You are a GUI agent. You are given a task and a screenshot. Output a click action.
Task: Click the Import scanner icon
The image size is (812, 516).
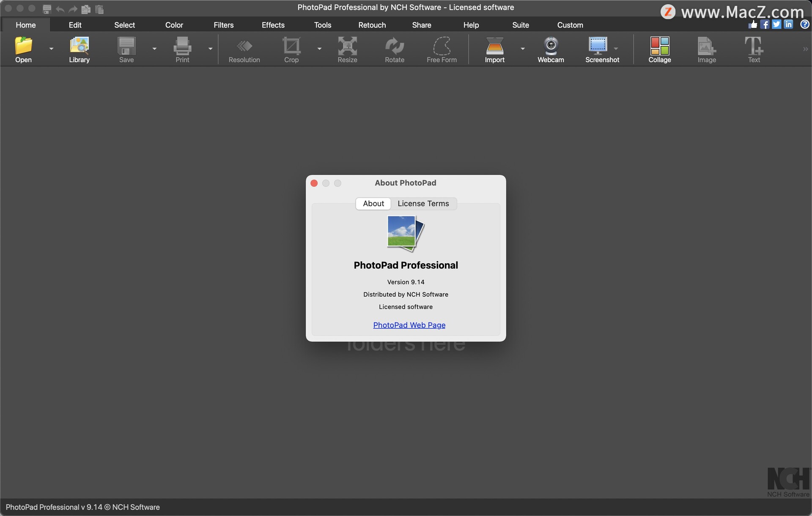(x=494, y=46)
